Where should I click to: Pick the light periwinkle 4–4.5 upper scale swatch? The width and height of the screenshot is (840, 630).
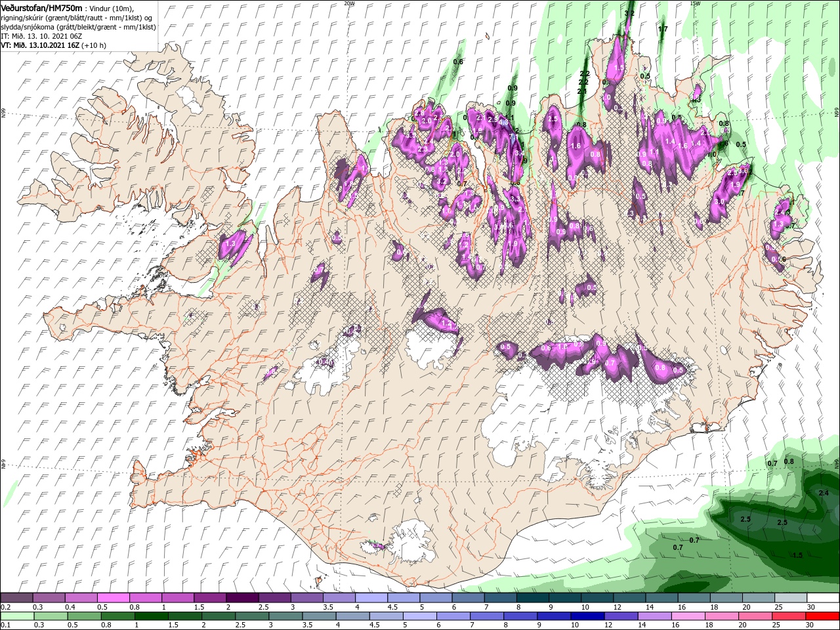click(x=371, y=598)
